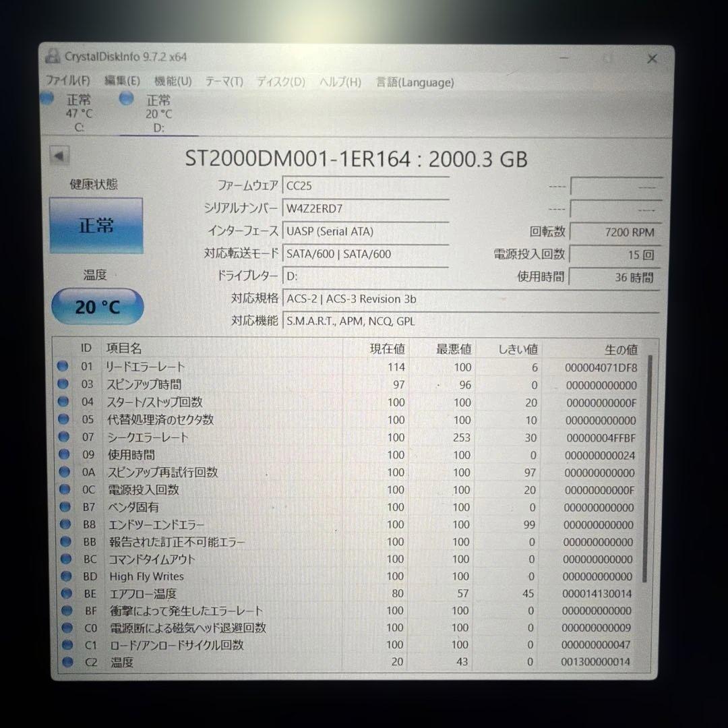Click status dot for C1 ロード/アンロードサイクル回数
The height and width of the screenshot is (728, 728).
[x=67, y=645]
